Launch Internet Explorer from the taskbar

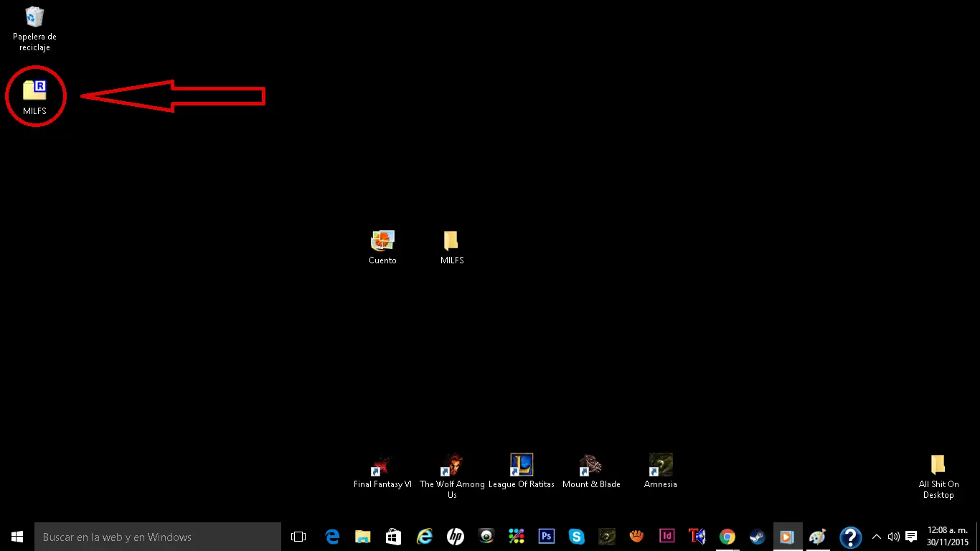(425, 537)
